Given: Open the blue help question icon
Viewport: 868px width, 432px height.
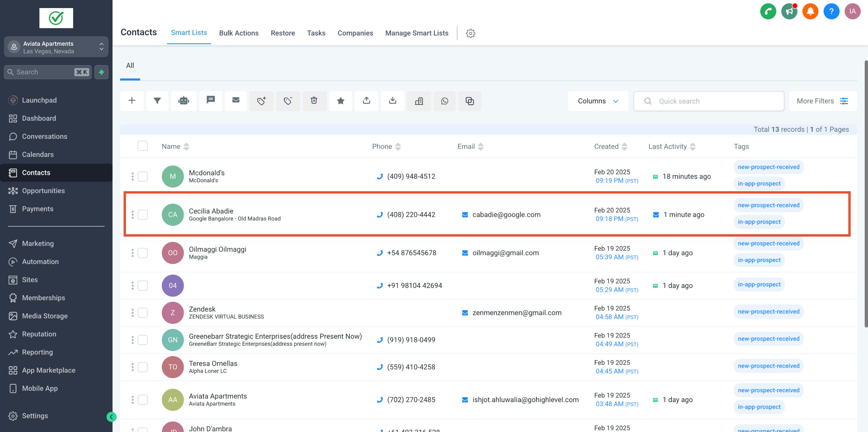Looking at the screenshot, I should (x=831, y=11).
